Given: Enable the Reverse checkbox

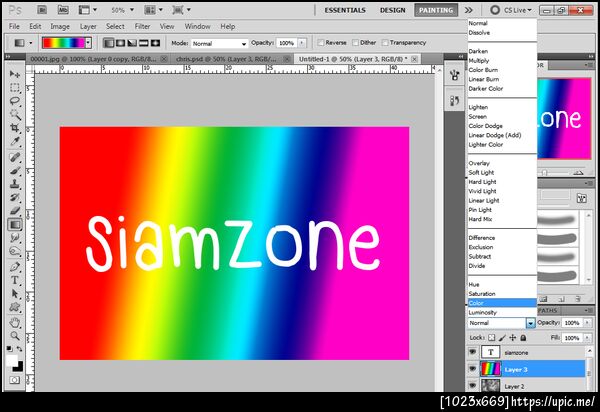Looking at the screenshot, I should [321, 43].
